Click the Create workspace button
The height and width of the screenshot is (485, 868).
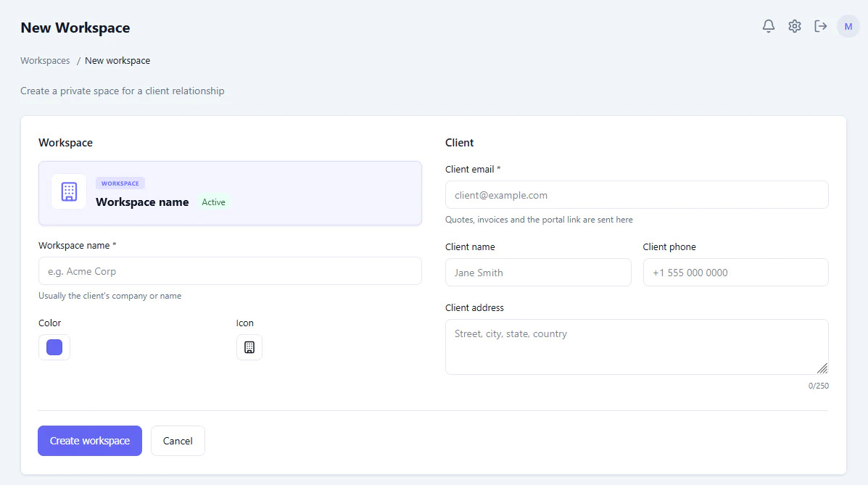pyautogui.click(x=90, y=441)
